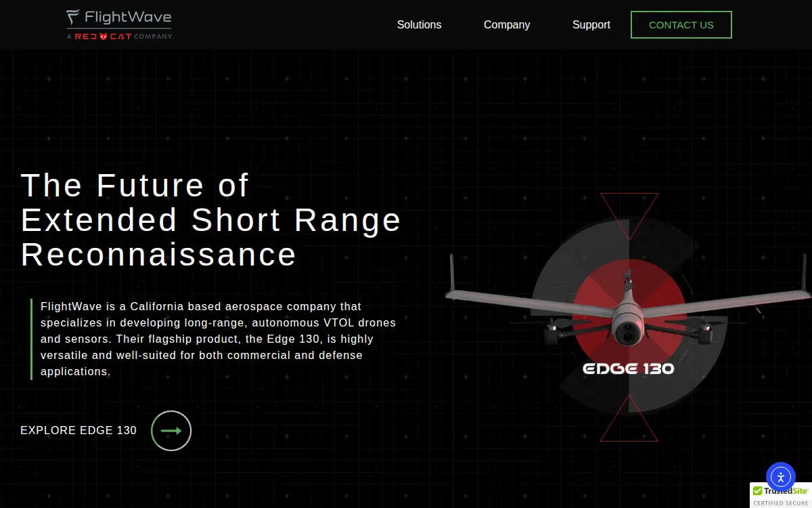
Task: Open the Solutions menu
Action: pyautogui.click(x=419, y=25)
